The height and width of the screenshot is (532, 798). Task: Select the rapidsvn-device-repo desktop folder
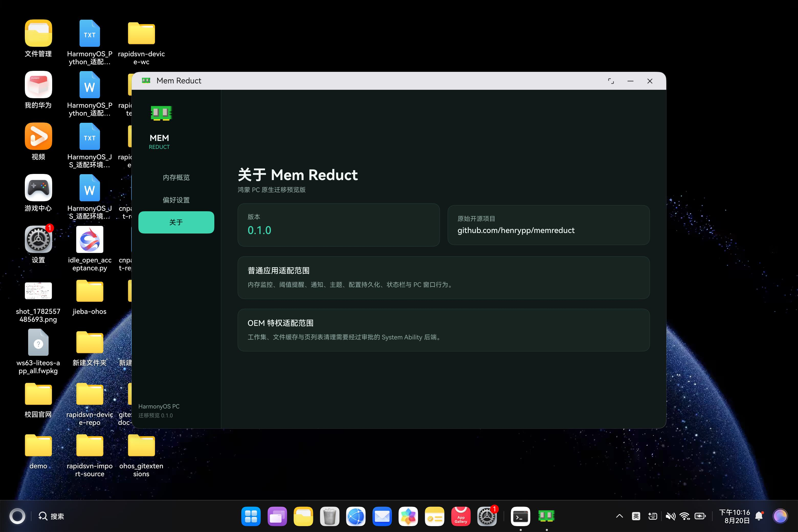[x=90, y=394]
